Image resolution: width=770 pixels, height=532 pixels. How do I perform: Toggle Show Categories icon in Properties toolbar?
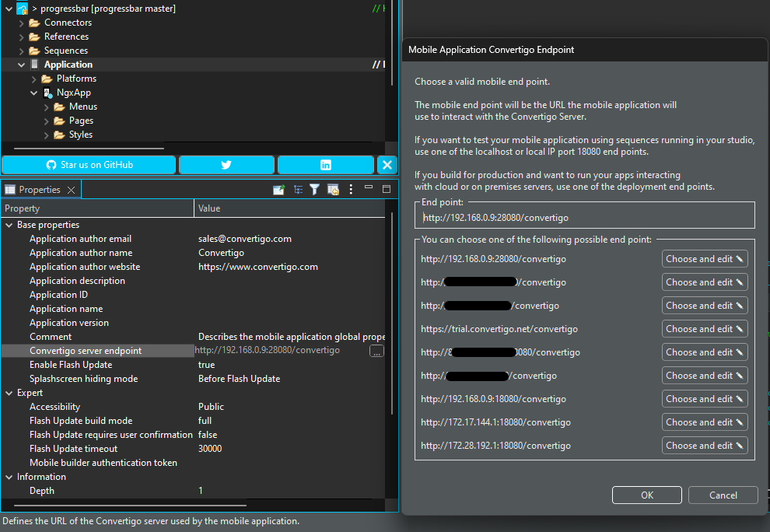(x=298, y=190)
